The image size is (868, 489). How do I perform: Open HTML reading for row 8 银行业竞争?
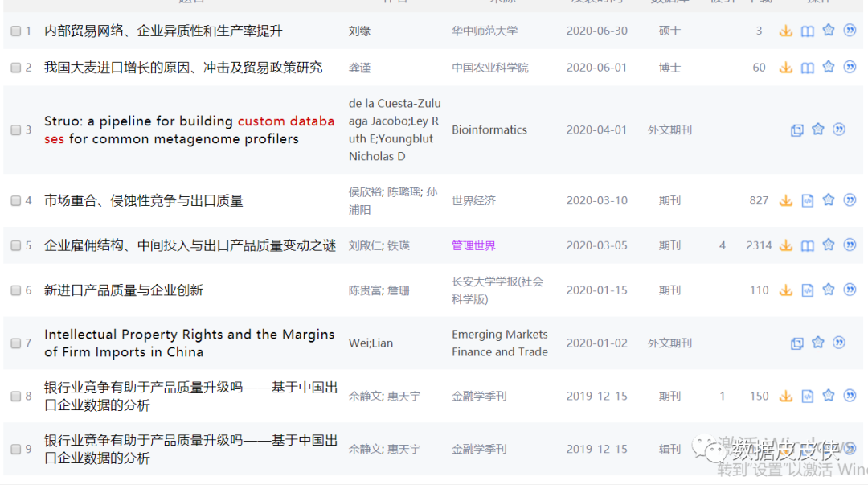click(x=808, y=397)
